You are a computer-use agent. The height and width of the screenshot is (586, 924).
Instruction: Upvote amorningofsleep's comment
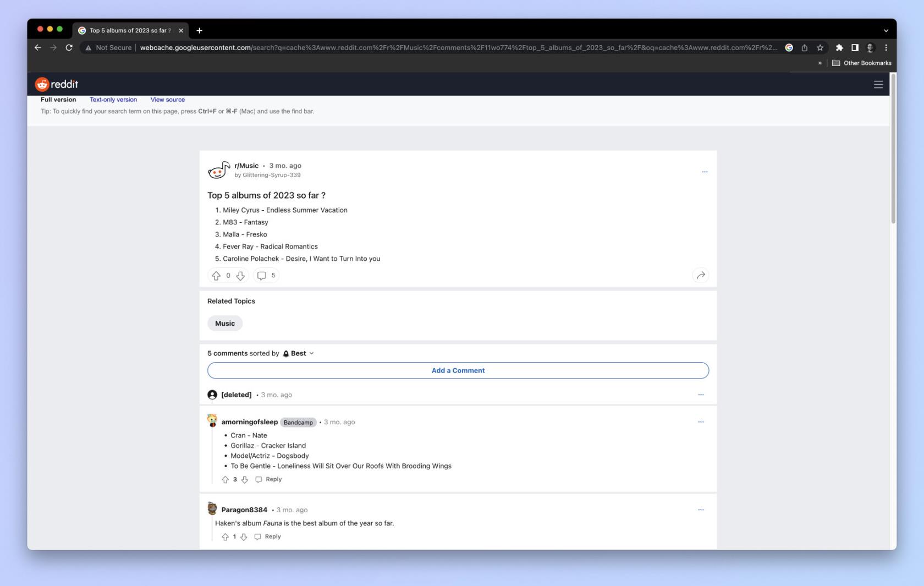[225, 479]
